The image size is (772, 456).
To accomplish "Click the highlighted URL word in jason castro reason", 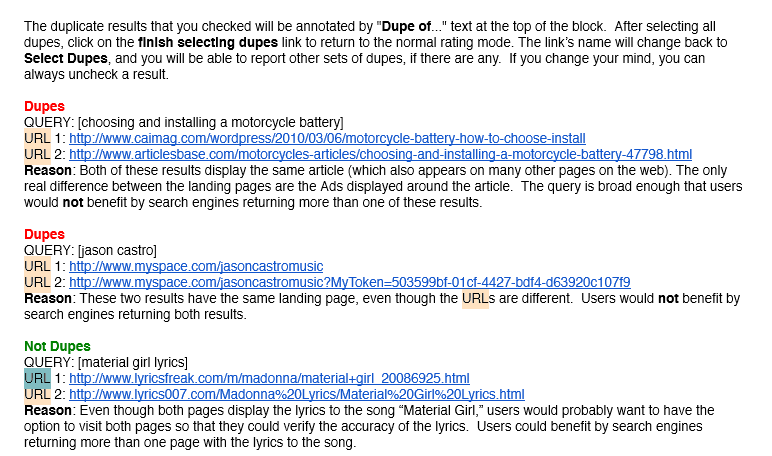I will 475,298.
